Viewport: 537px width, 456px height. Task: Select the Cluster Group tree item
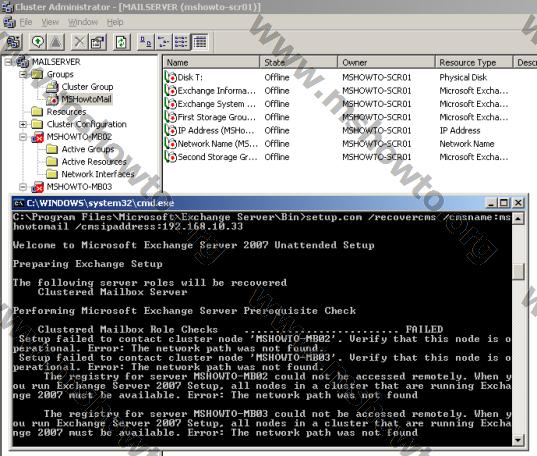pos(87,87)
